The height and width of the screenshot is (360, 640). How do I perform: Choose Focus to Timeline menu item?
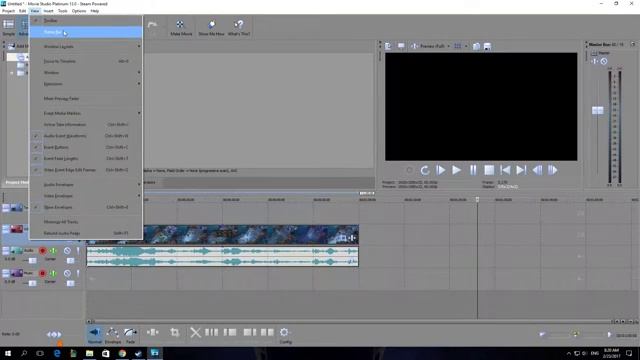pyautogui.click(x=87, y=61)
